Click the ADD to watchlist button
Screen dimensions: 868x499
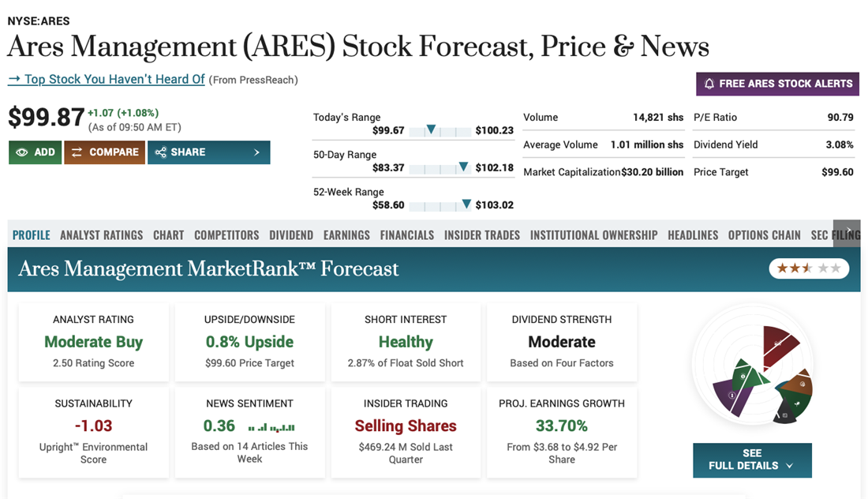[35, 152]
